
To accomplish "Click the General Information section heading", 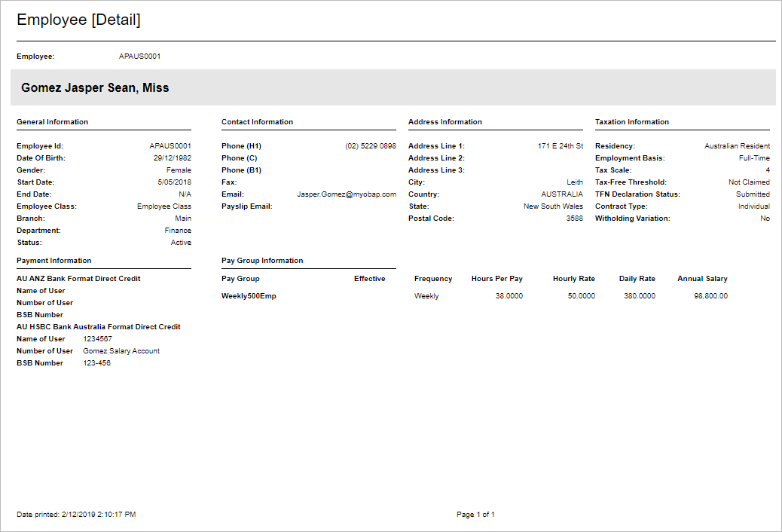I will click(53, 122).
